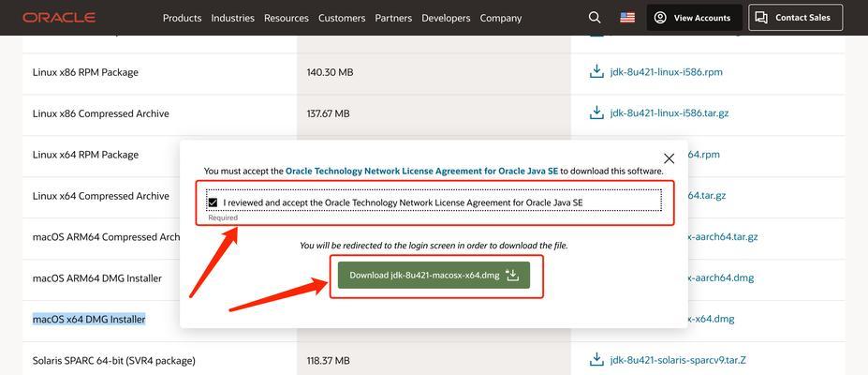
Task: Click the Contact Sales button
Action: pos(796,18)
